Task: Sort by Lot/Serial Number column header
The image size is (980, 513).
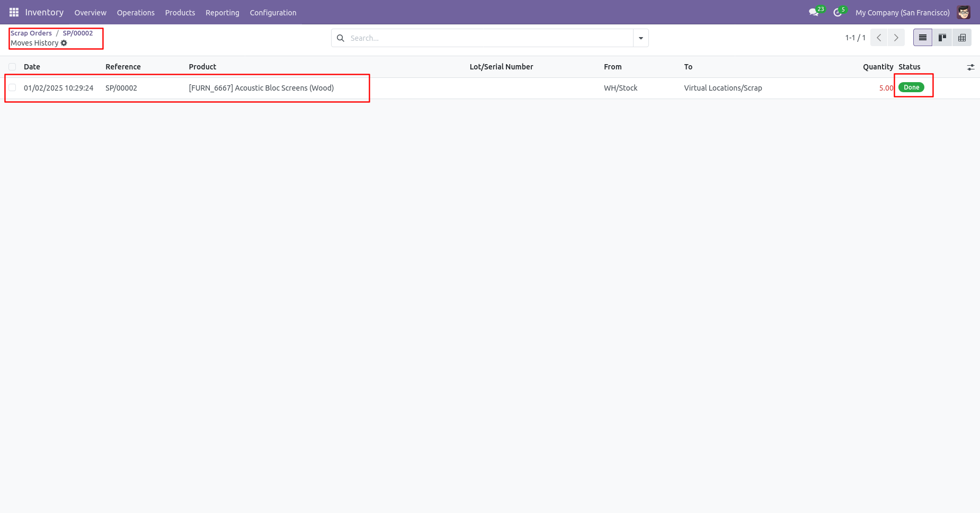Action: 501,67
